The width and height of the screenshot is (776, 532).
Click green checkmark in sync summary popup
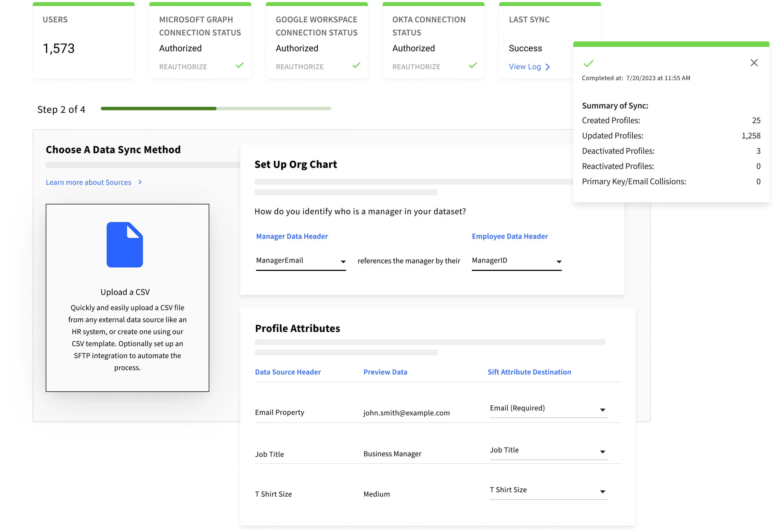click(588, 63)
